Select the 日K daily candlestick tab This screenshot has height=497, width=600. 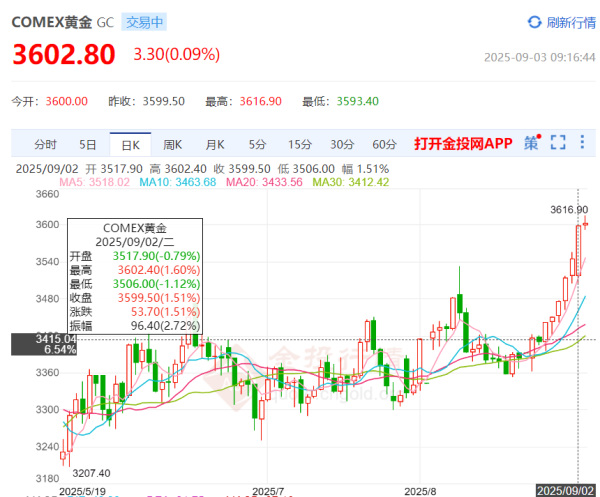click(130, 145)
